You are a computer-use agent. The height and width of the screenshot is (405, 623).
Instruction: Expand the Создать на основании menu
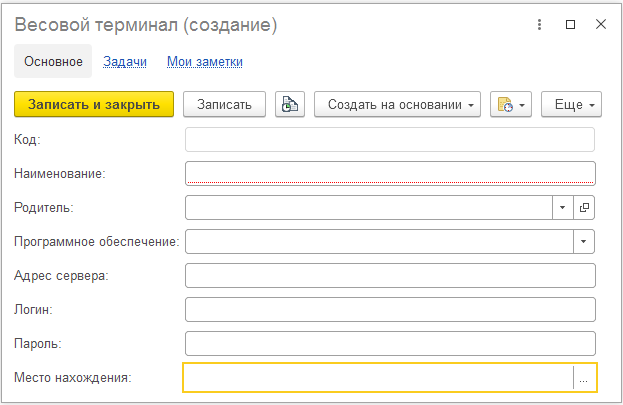click(397, 104)
